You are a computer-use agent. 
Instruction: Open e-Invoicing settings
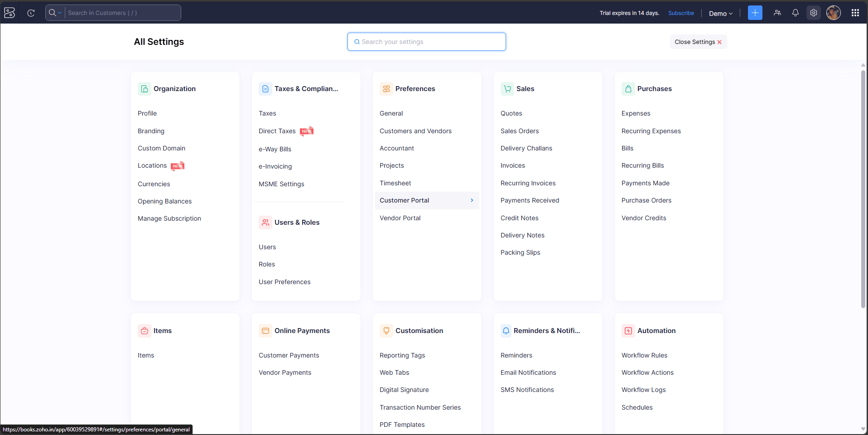pyautogui.click(x=275, y=166)
